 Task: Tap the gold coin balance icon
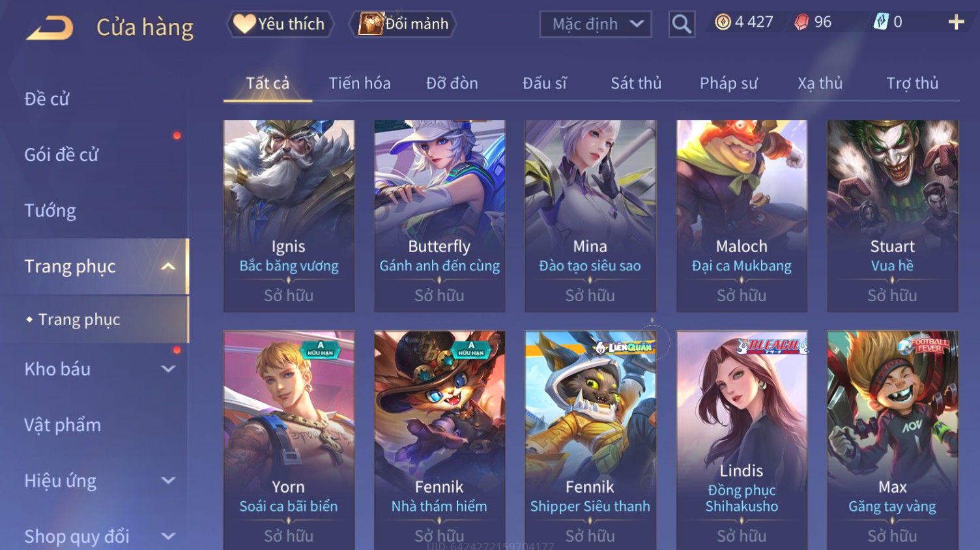click(x=723, y=22)
